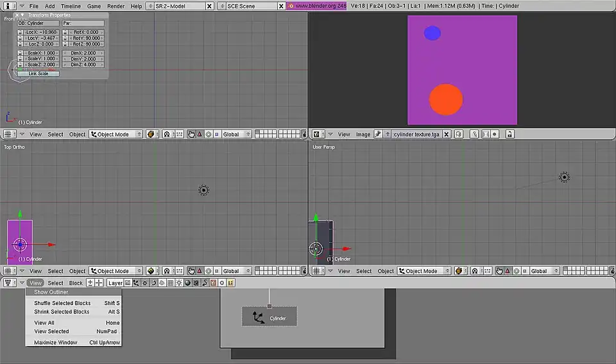Open the Object Mode dropdown in the Front view
The height and width of the screenshot is (364, 616).
click(x=116, y=135)
